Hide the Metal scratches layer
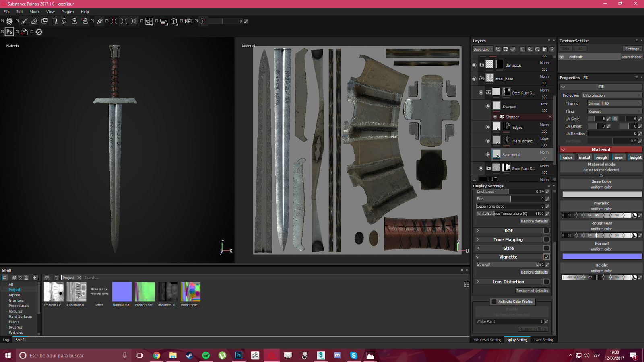 487,141
